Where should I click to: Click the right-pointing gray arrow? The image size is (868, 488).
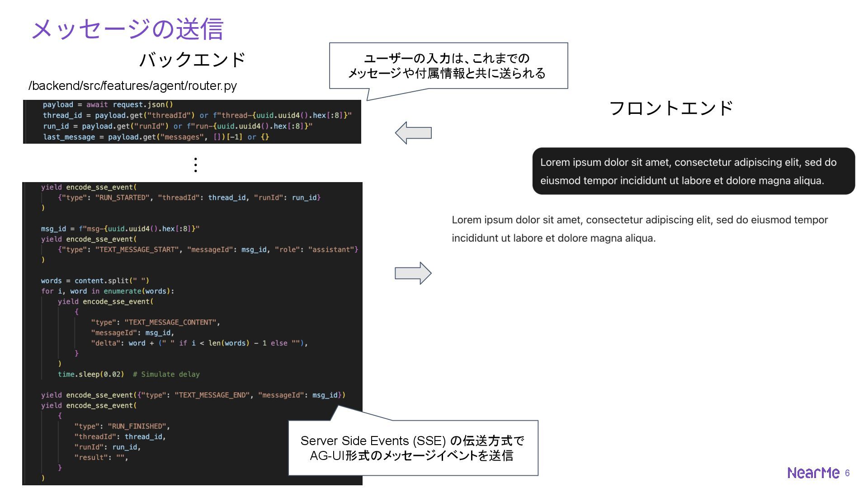pyautogui.click(x=413, y=273)
